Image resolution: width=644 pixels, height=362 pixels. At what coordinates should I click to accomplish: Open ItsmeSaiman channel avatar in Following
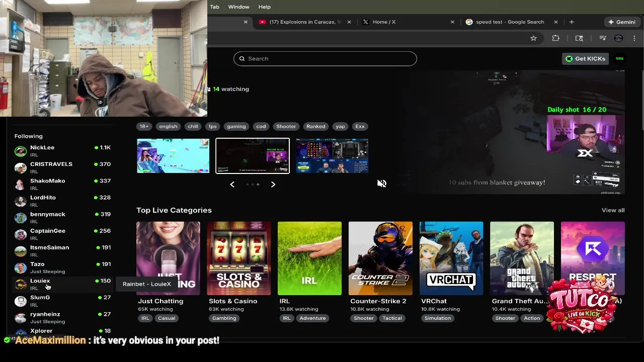[x=21, y=251]
